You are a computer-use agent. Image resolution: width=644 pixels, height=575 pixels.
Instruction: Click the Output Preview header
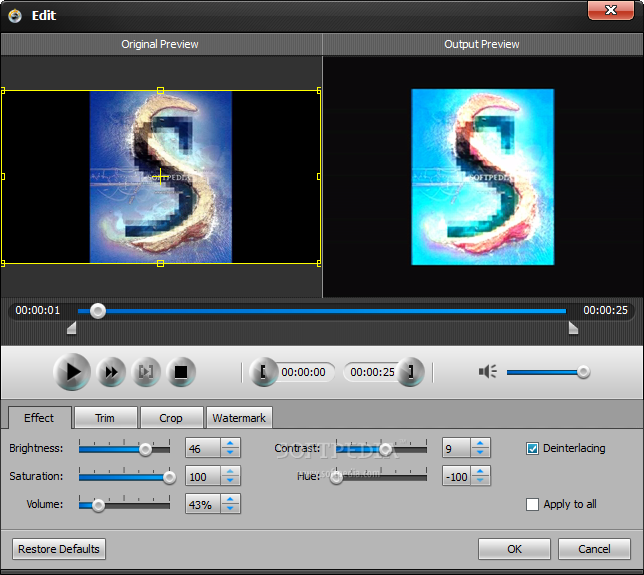482,44
